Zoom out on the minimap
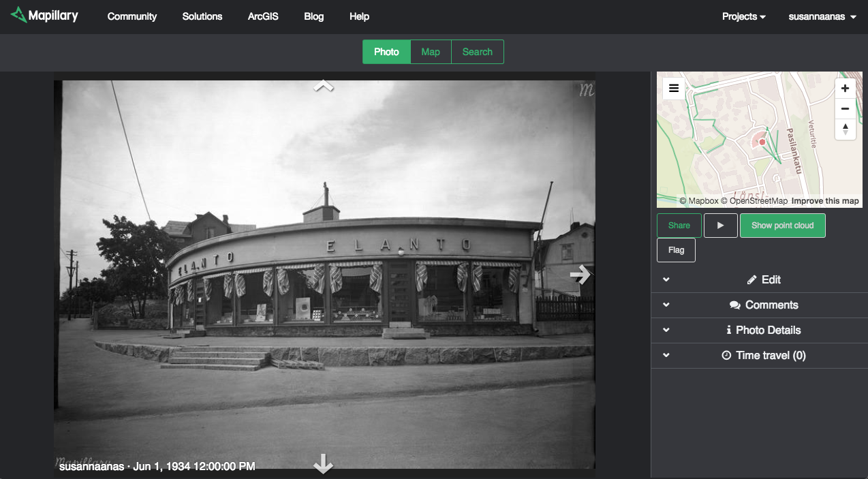 click(x=845, y=108)
